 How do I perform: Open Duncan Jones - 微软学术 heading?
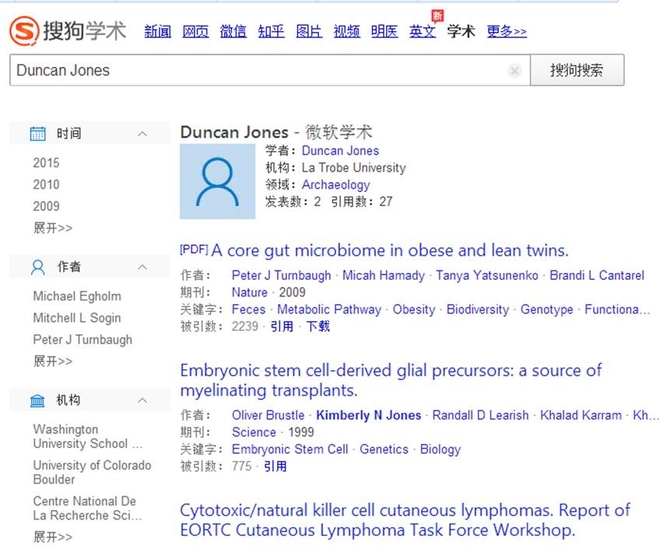(276, 132)
